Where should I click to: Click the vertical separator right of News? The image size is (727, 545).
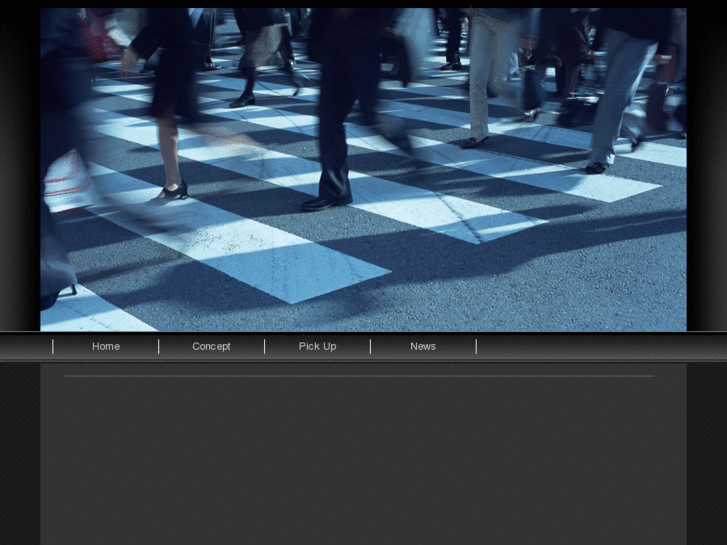pos(476,346)
